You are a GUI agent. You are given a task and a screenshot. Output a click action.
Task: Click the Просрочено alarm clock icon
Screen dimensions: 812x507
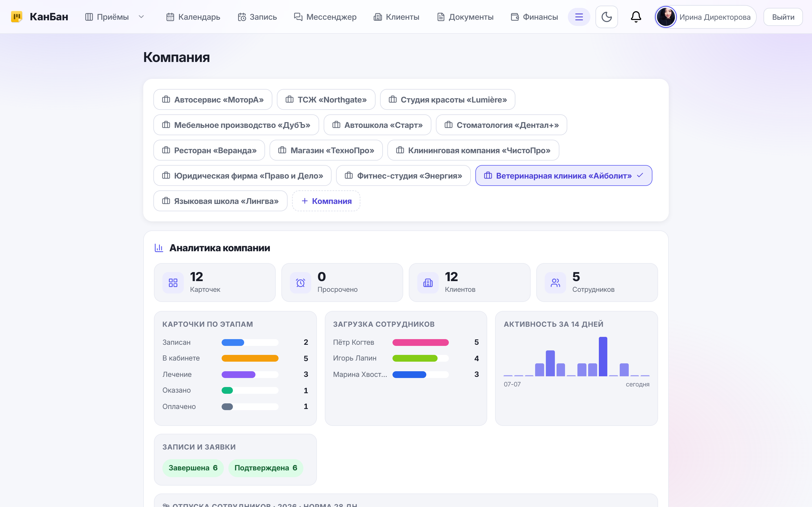[x=300, y=283]
